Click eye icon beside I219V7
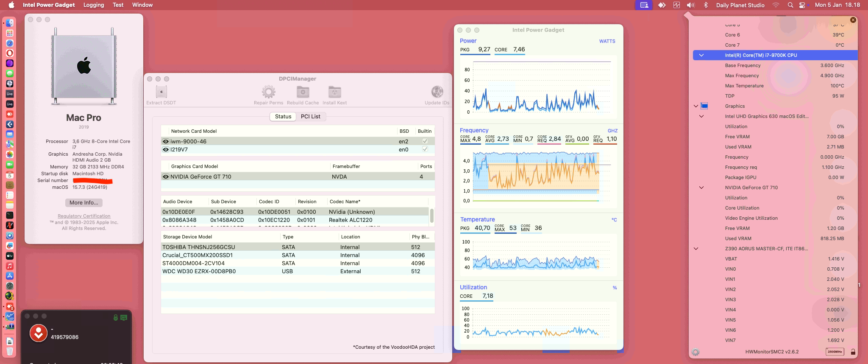 click(166, 149)
